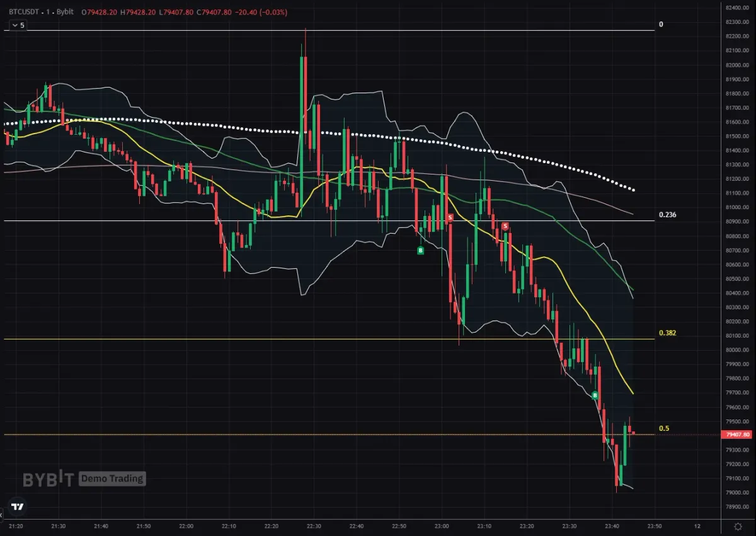Click the TradingView logo icon
The width and height of the screenshot is (756, 536).
coord(18,506)
